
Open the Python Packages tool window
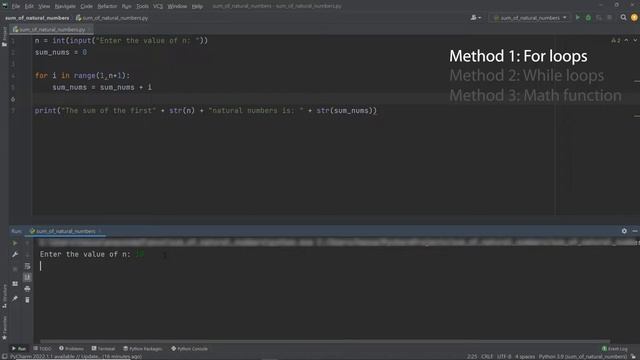142,349
